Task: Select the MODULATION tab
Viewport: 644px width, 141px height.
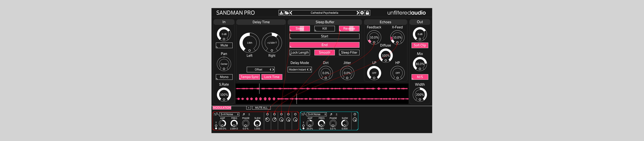Action: [222, 108]
